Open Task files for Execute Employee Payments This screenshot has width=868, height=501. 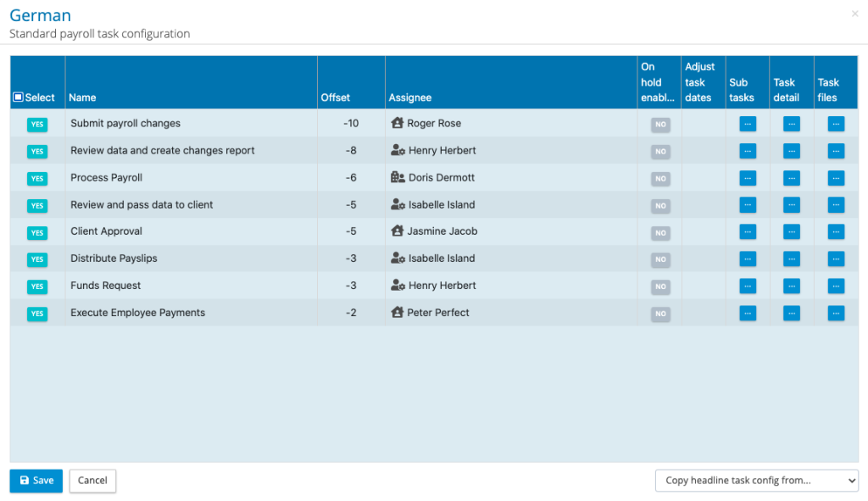tap(836, 313)
